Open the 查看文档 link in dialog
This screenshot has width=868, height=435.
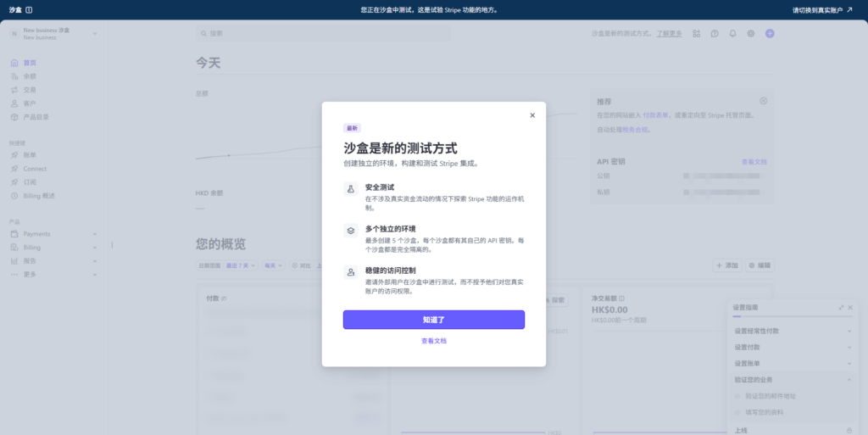pyautogui.click(x=433, y=341)
